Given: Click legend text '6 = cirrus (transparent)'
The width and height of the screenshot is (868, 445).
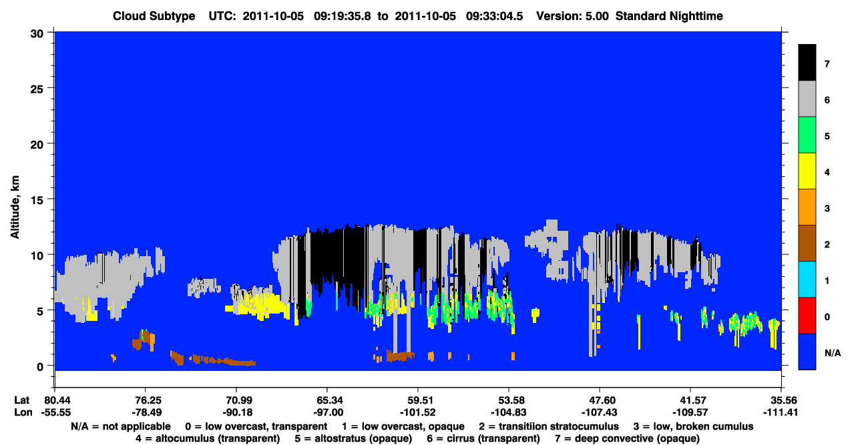Looking at the screenshot, I should pos(482,438).
